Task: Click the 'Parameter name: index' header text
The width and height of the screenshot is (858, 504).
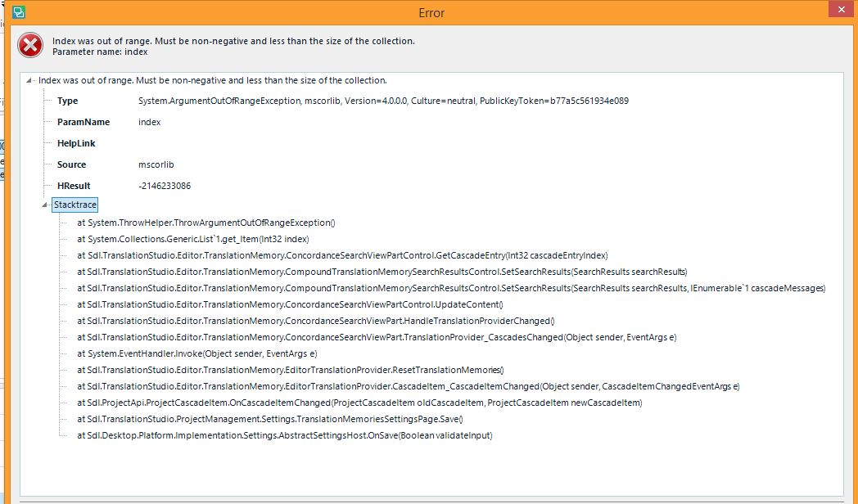Action: 100,52
